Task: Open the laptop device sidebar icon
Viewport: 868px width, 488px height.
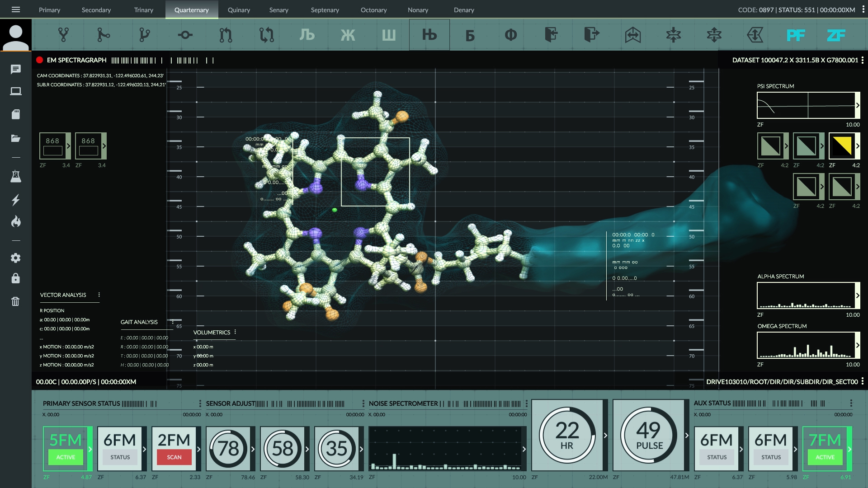Action: (16, 91)
